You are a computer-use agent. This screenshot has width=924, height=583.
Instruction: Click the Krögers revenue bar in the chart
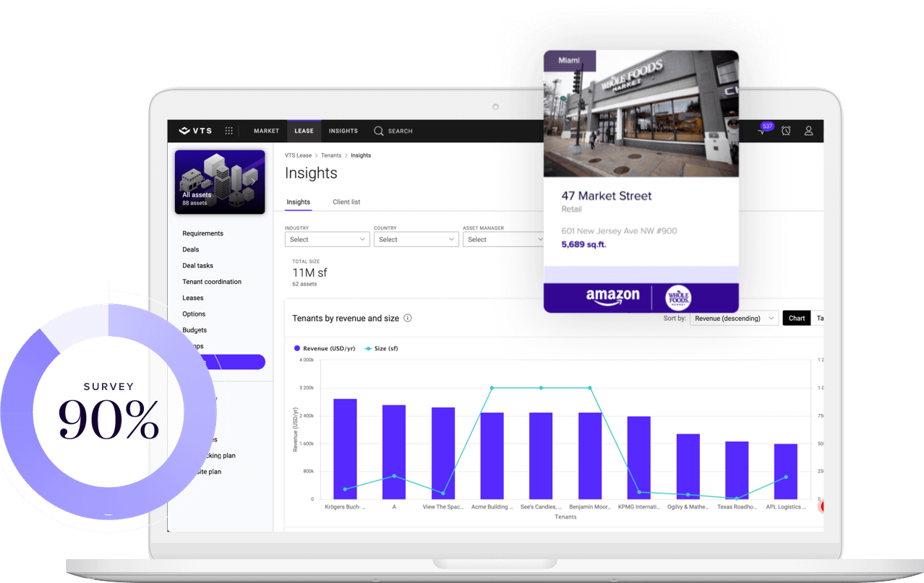pyautogui.click(x=345, y=449)
